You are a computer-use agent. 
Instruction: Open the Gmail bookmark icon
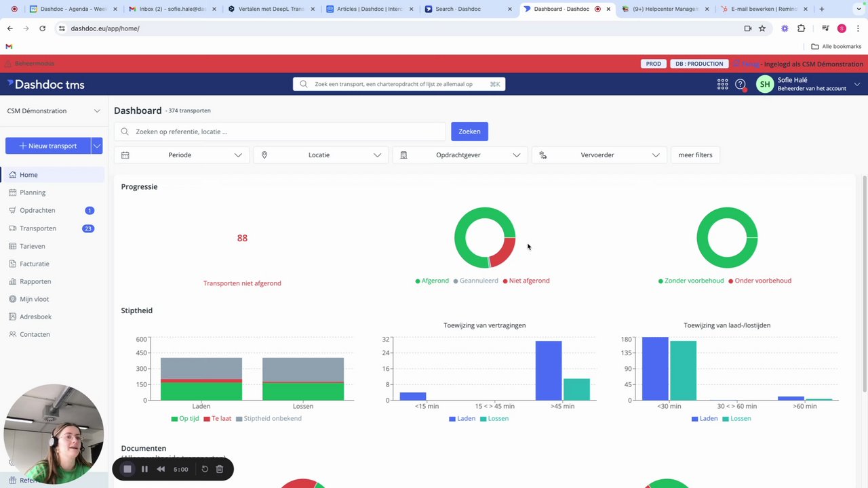pos(9,46)
